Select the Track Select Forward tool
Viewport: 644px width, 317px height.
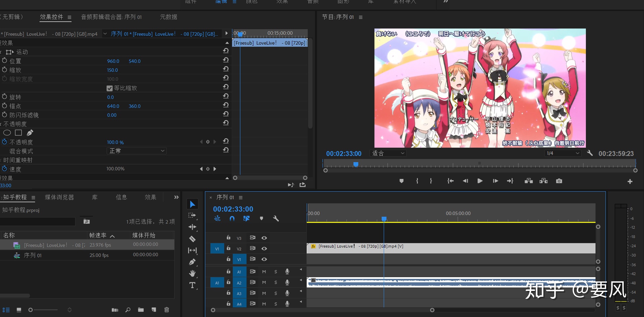(x=192, y=216)
